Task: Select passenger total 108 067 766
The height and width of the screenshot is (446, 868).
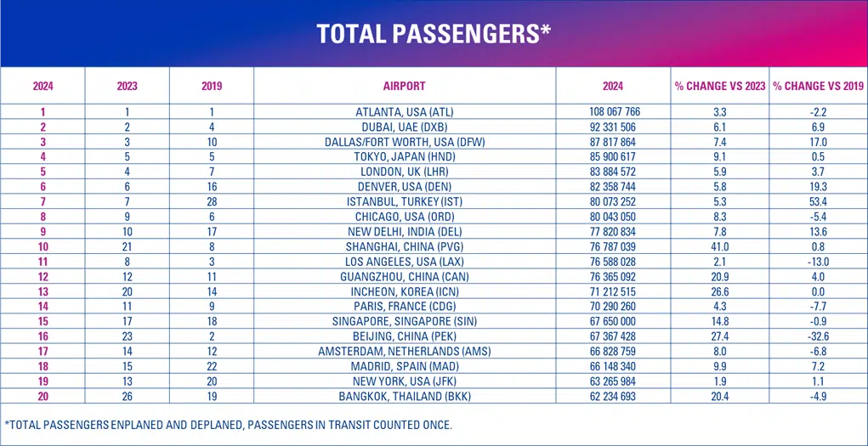Action: [x=614, y=112]
